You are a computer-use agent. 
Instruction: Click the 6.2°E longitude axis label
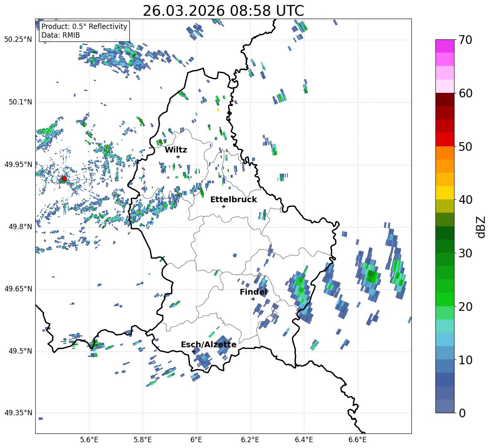pos(250,439)
